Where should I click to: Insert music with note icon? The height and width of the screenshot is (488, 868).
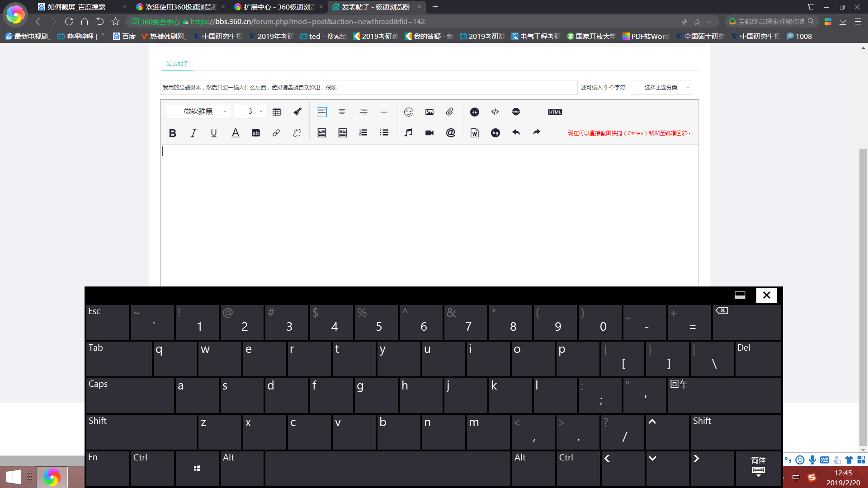pyautogui.click(x=408, y=133)
